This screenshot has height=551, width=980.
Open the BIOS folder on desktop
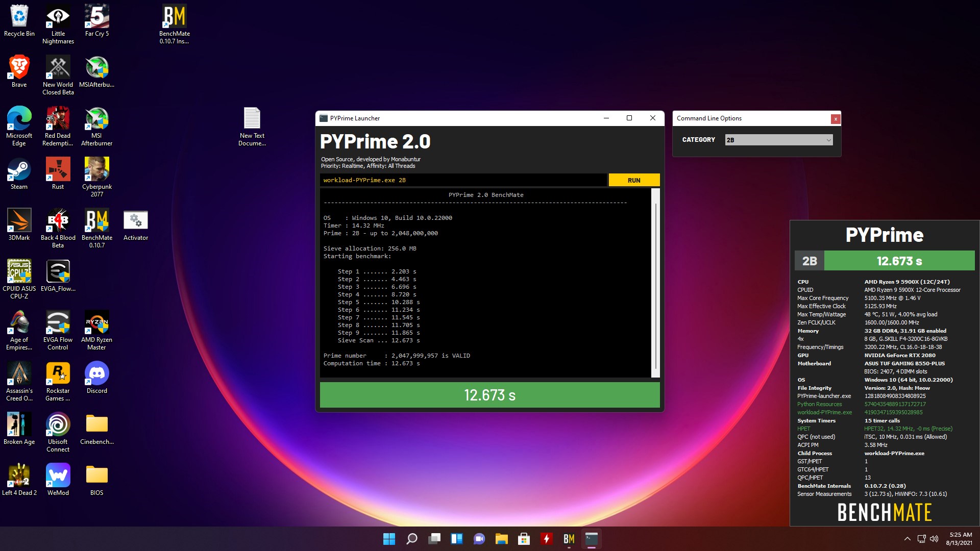[97, 480]
